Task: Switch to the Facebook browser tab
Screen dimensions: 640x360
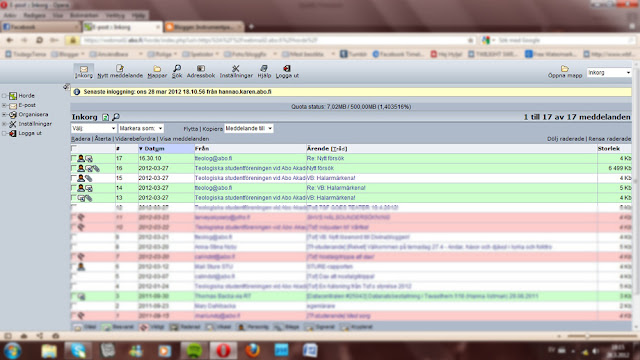Action: [40, 27]
